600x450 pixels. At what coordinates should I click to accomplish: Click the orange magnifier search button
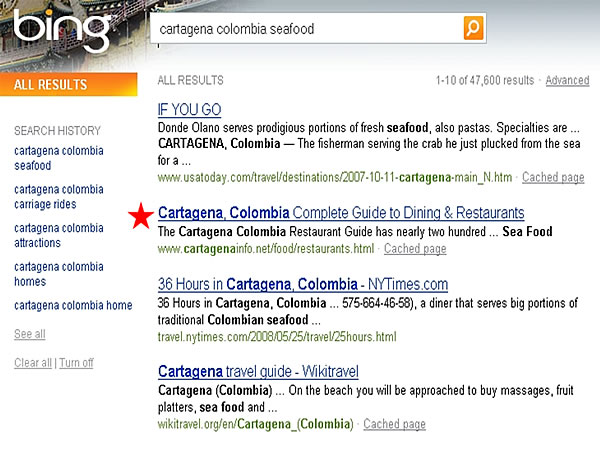474,28
